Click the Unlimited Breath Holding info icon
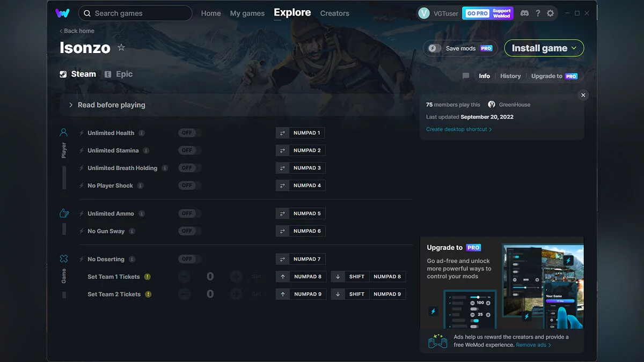 (165, 168)
